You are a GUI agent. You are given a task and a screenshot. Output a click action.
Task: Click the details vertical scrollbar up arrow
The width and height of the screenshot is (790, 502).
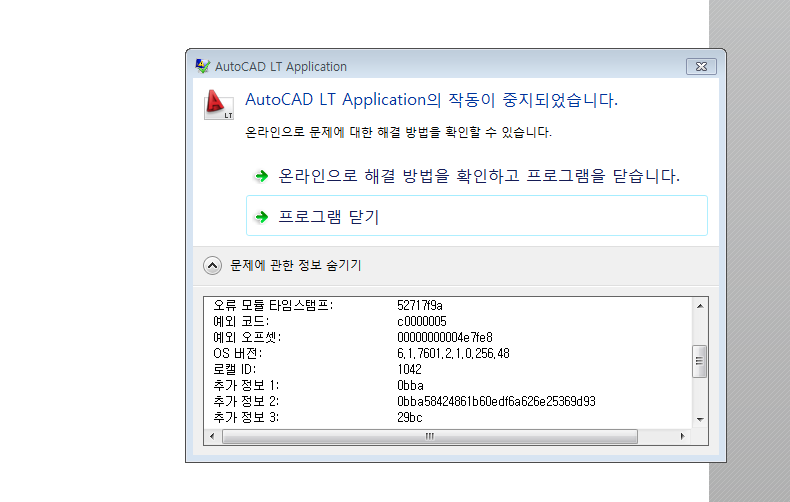pyautogui.click(x=700, y=305)
